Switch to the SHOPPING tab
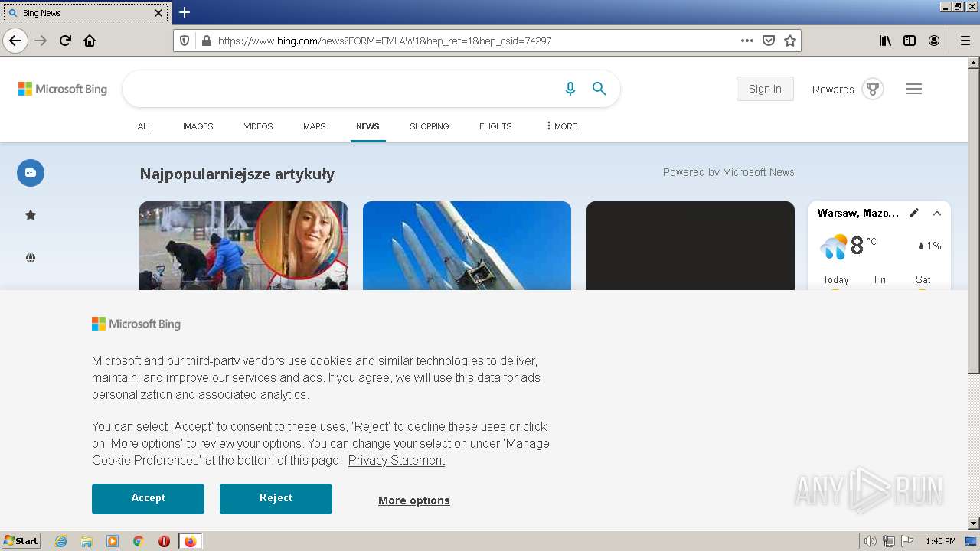 [x=429, y=126]
